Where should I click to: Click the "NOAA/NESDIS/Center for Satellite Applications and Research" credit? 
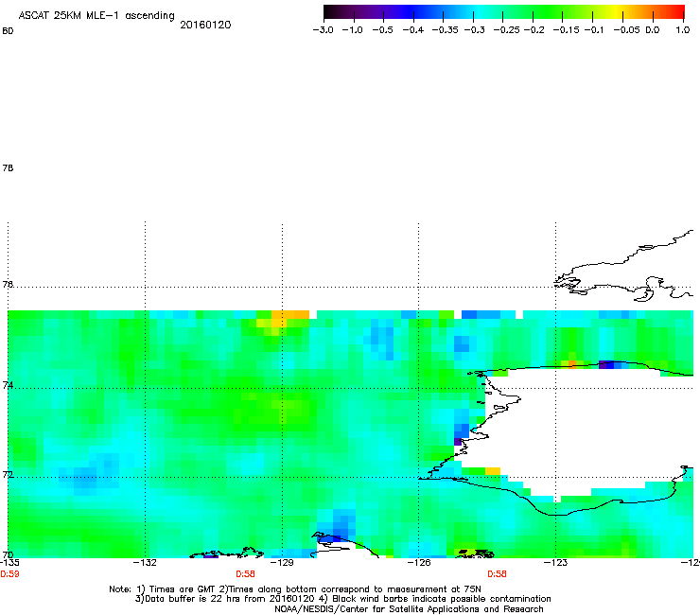[409, 609]
